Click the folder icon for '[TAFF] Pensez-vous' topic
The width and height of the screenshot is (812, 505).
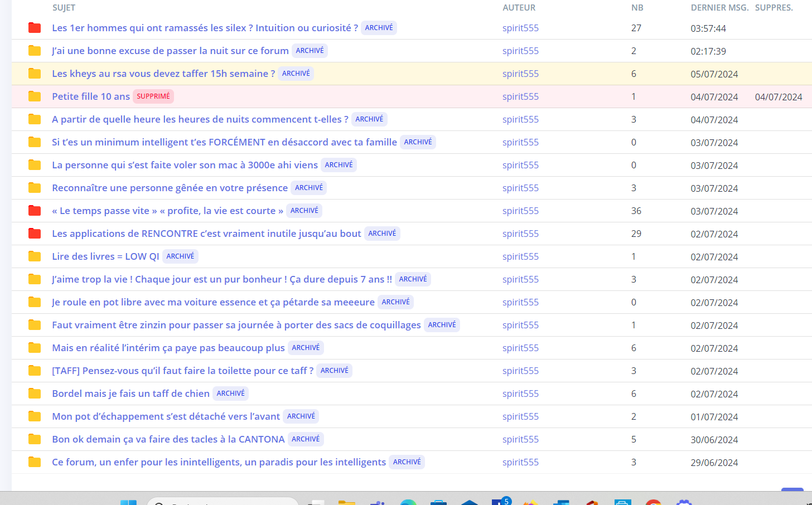click(x=35, y=371)
